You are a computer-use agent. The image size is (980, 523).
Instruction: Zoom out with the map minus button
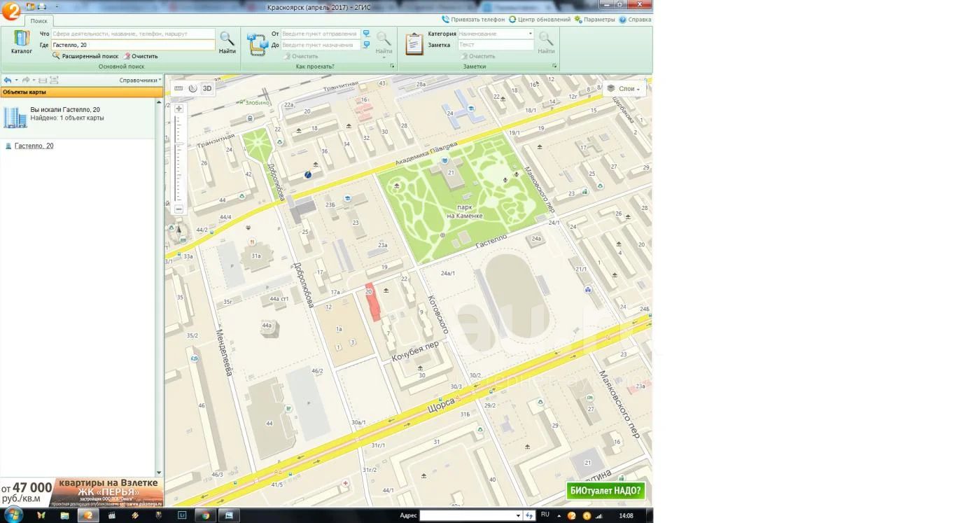pos(179,209)
